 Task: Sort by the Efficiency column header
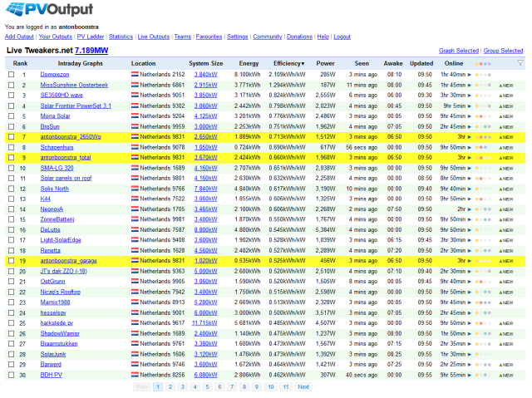[289, 63]
